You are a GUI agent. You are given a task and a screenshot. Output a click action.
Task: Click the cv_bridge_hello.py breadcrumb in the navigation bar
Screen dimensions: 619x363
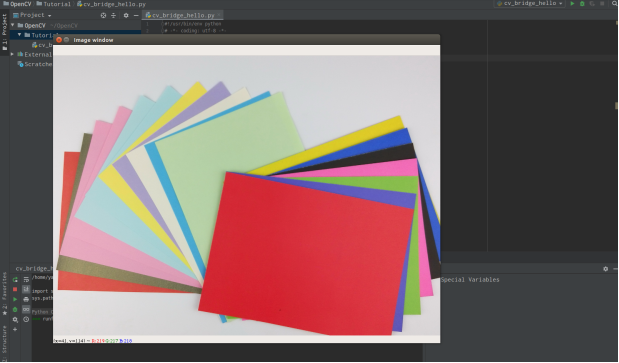coord(112,4)
